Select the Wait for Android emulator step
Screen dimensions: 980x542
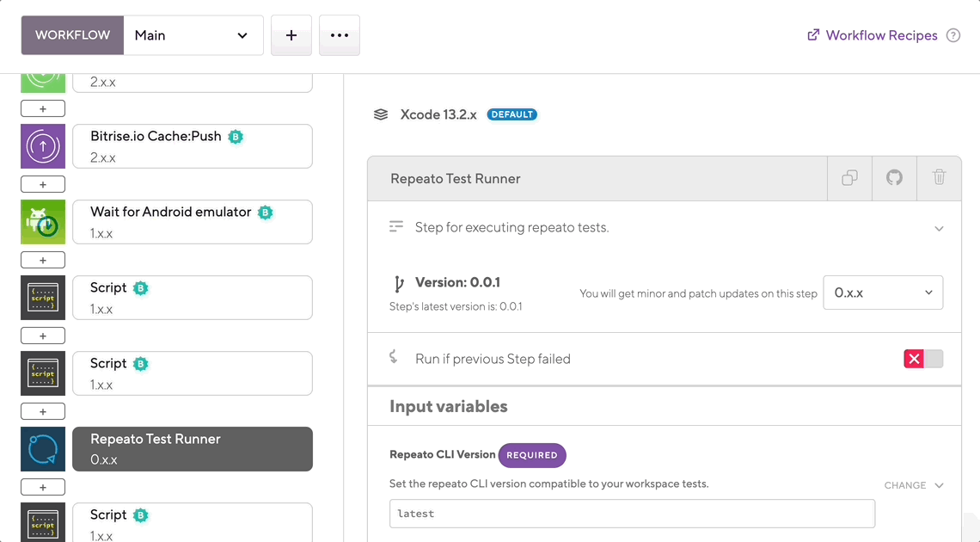(x=193, y=222)
